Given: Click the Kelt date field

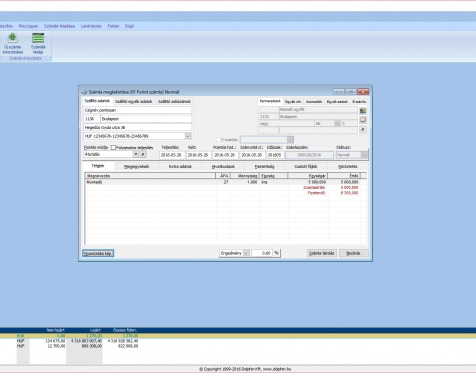Looking at the screenshot, I should pos(199,155).
